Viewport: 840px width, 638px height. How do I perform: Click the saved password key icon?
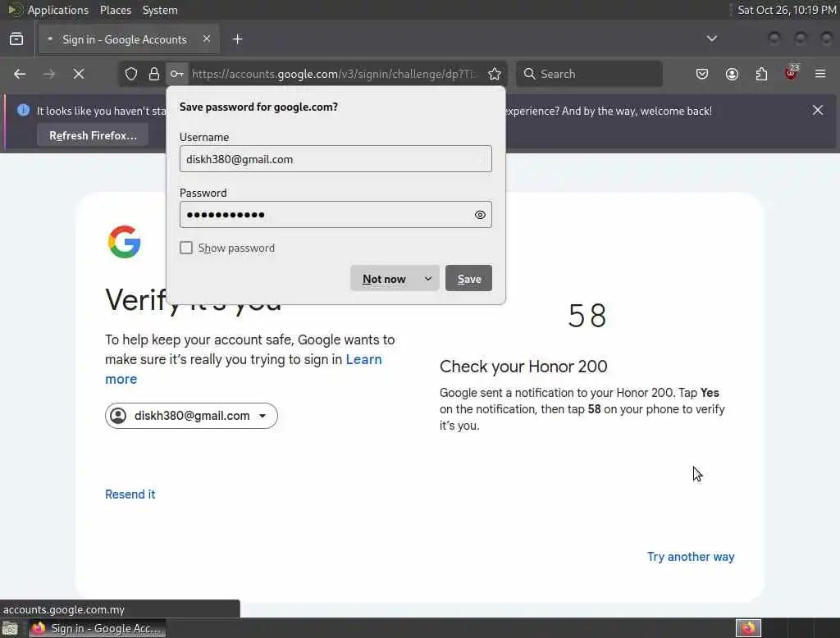[177, 74]
